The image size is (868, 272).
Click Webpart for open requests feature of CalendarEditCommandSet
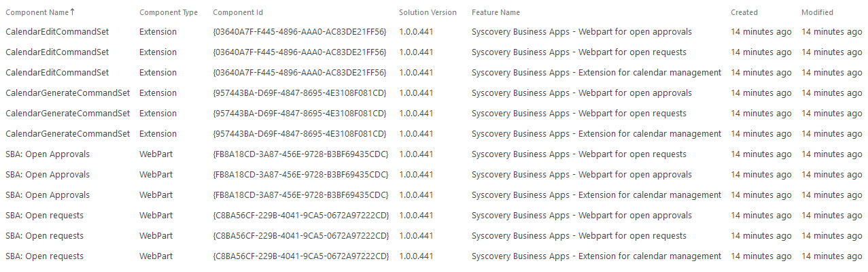tap(579, 52)
